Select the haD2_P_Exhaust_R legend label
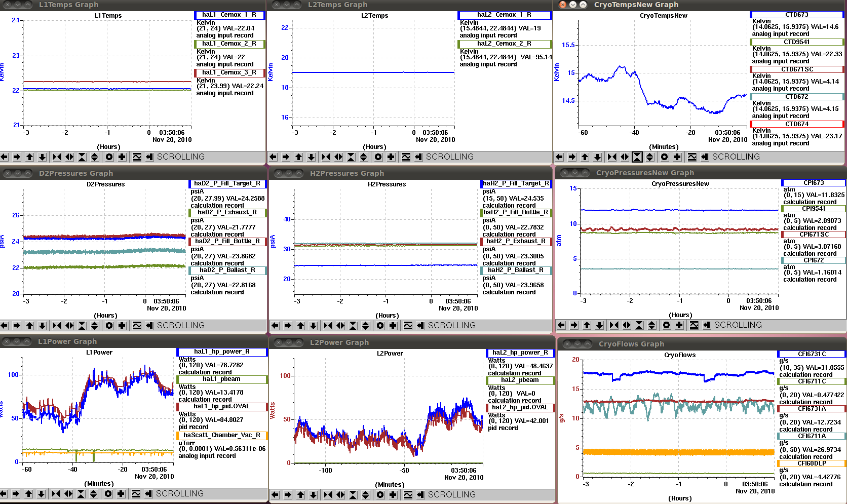The height and width of the screenshot is (504, 847). click(x=227, y=212)
